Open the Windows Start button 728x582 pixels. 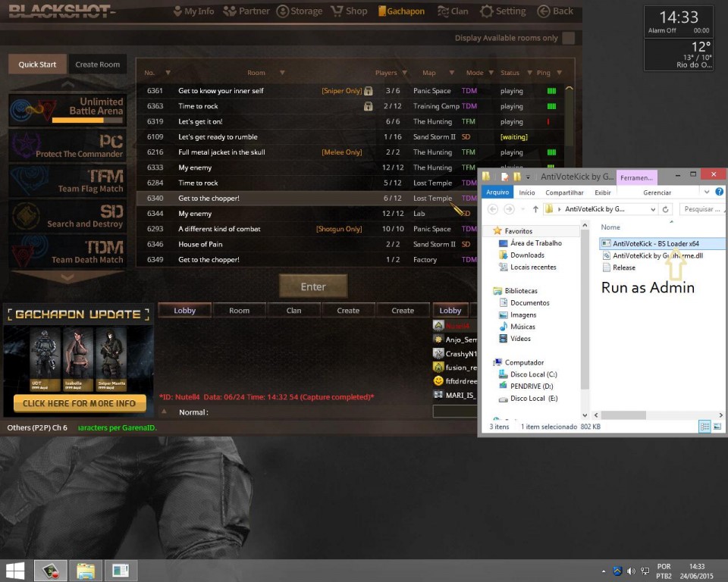tap(14, 570)
